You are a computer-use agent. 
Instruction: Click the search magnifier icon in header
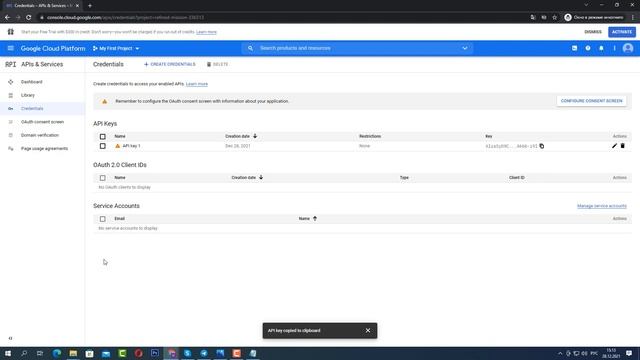coord(250,48)
